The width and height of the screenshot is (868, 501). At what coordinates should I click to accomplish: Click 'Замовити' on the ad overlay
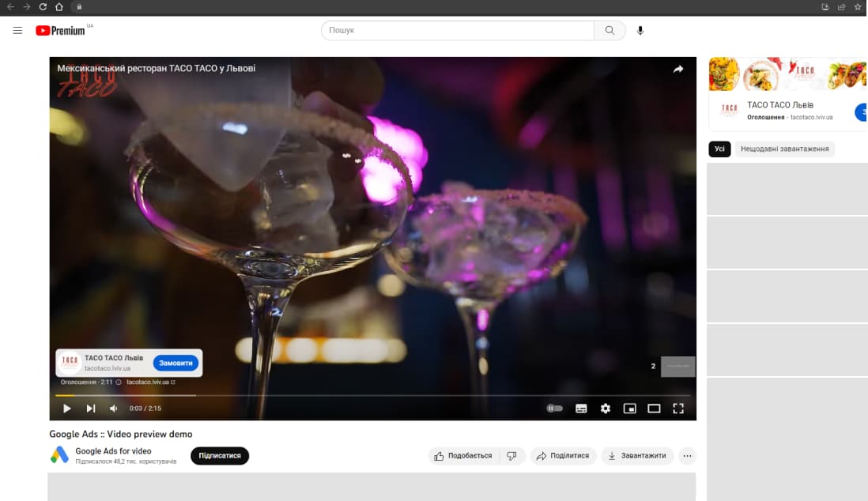[175, 363]
